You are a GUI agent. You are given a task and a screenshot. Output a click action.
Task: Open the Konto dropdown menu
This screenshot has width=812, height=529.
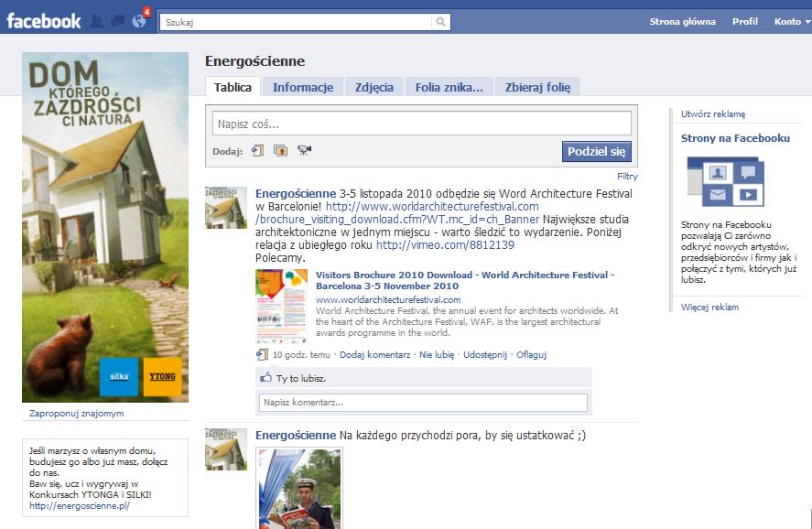(x=793, y=21)
